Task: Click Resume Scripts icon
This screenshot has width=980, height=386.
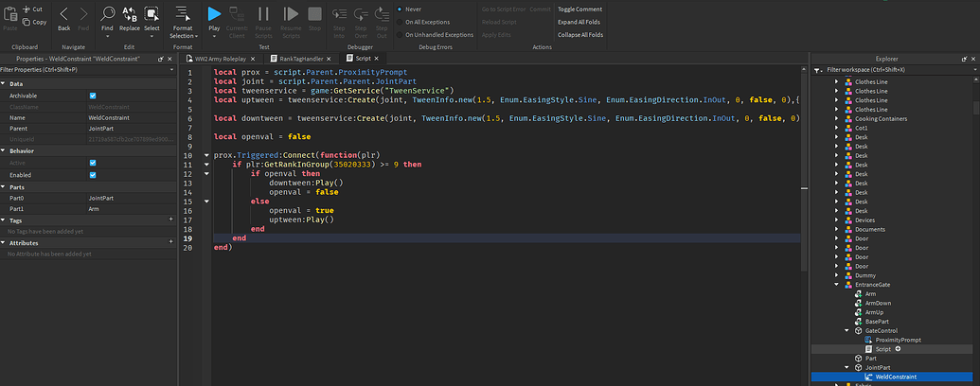Action: point(291,14)
